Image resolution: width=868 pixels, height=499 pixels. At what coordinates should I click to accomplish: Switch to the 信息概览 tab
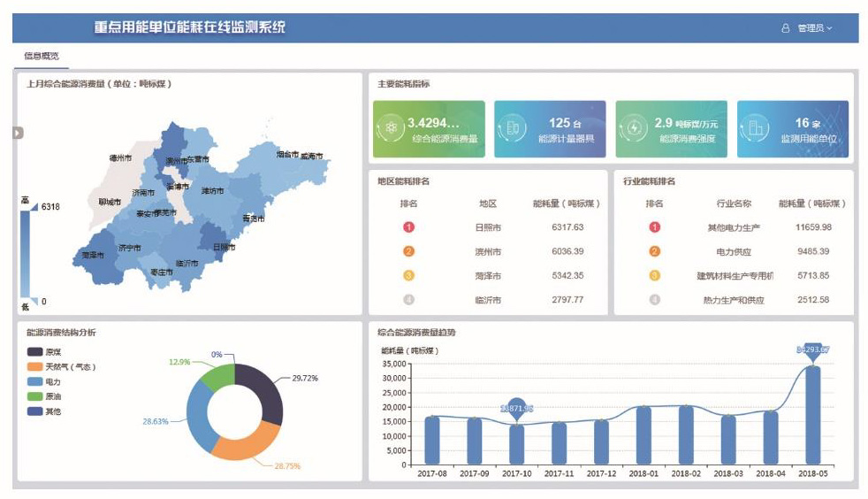tap(42, 56)
